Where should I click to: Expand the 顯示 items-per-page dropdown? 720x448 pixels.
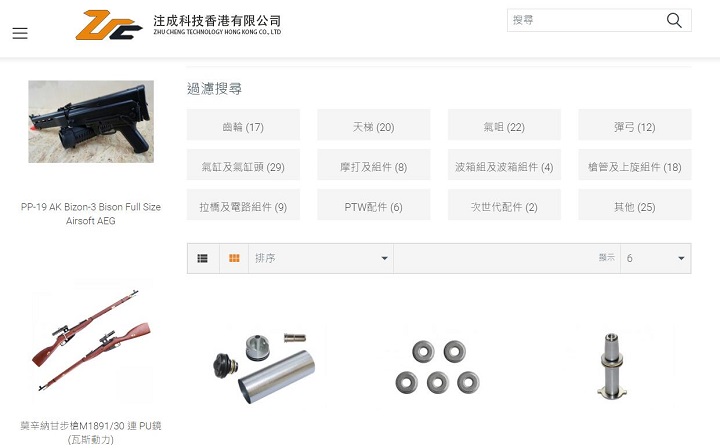coord(655,258)
